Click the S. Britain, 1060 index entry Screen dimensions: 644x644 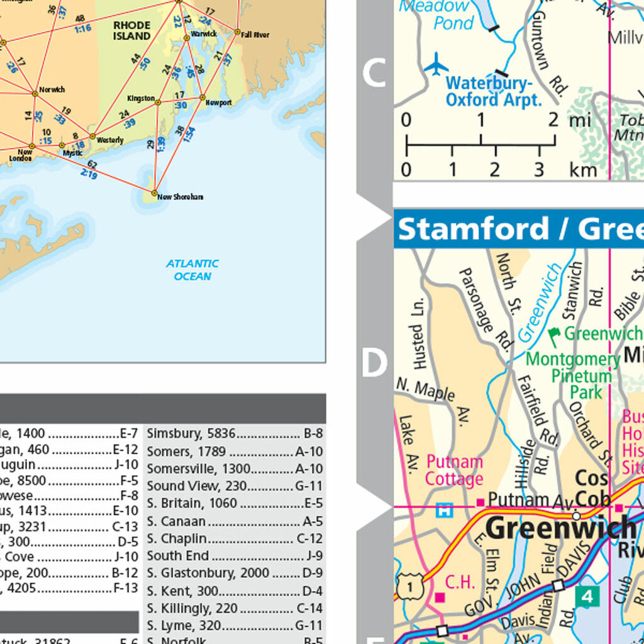pos(235,503)
